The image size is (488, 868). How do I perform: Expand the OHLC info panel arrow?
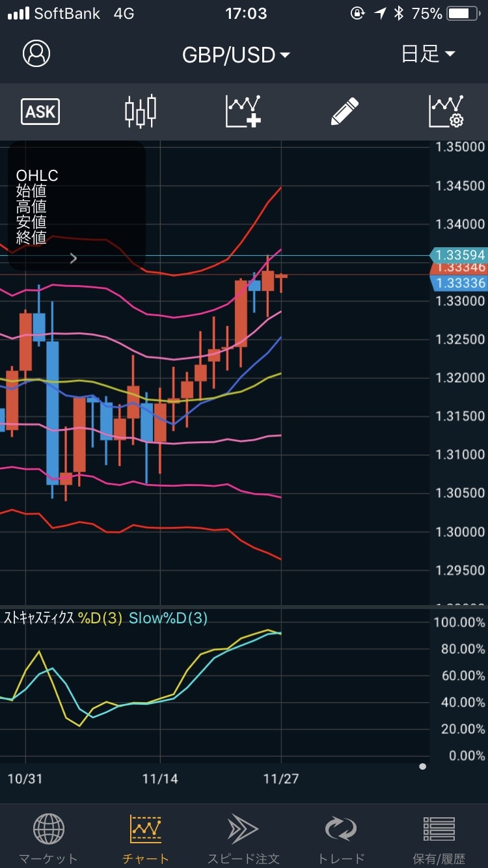74,258
